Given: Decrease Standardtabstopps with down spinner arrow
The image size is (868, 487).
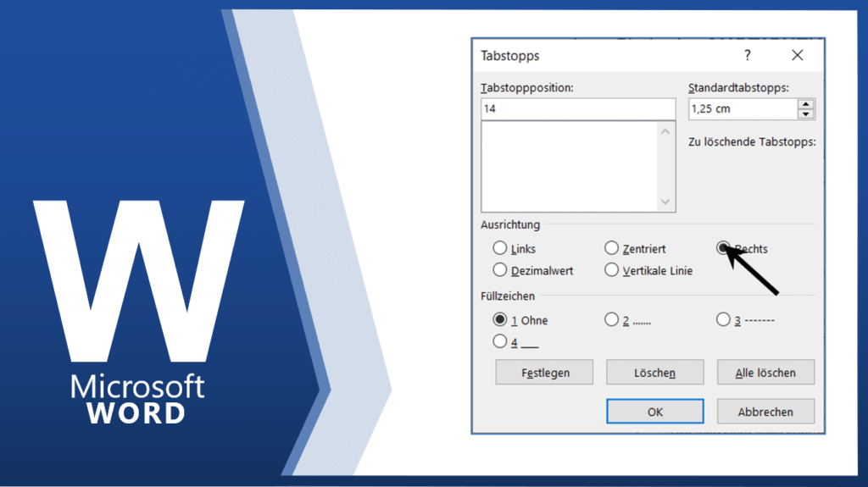Looking at the screenshot, I should tap(806, 114).
